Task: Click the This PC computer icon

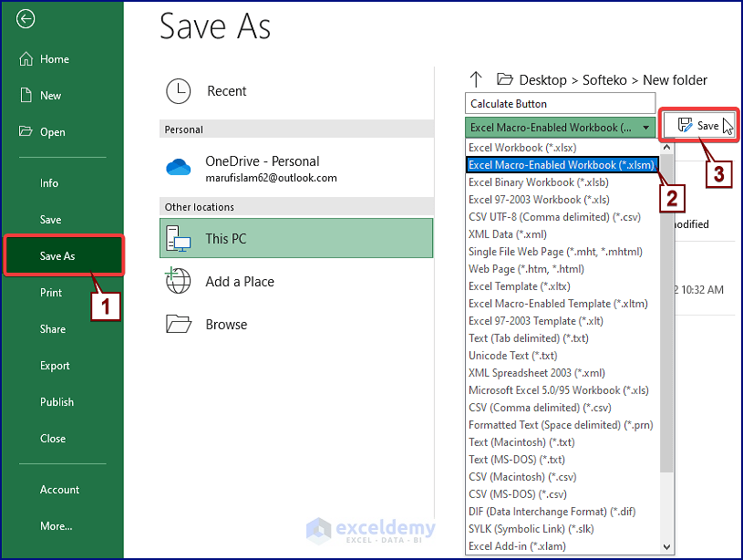Action: [x=178, y=239]
